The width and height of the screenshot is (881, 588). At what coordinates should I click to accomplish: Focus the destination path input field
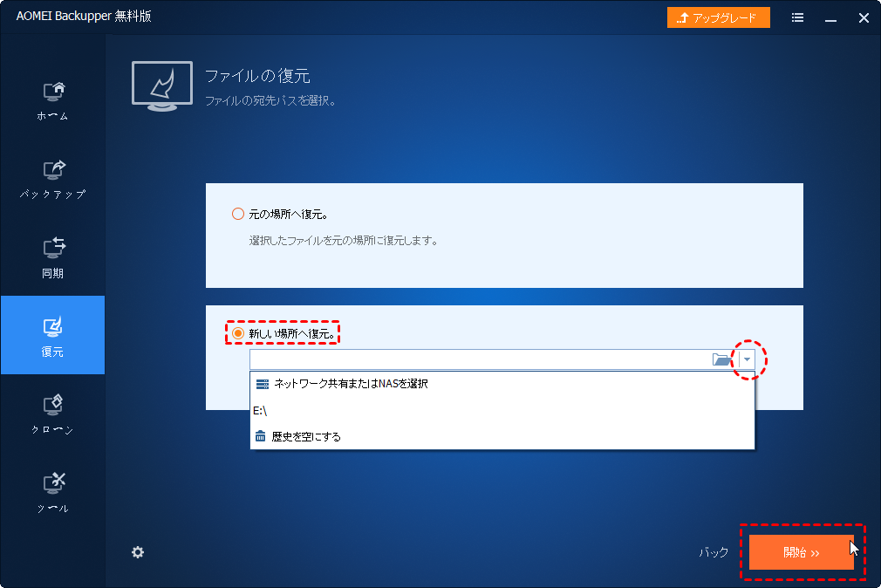pyautogui.click(x=481, y=359)
